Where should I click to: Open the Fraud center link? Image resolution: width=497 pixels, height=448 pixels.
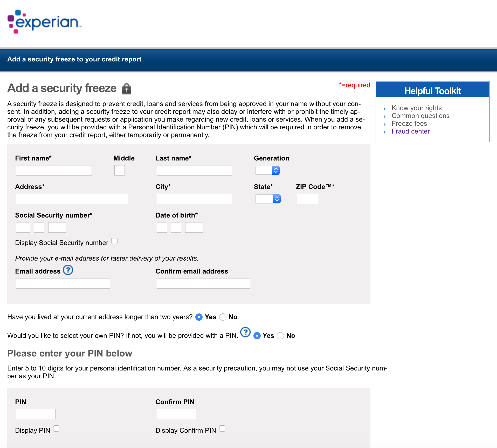(410, 131)
